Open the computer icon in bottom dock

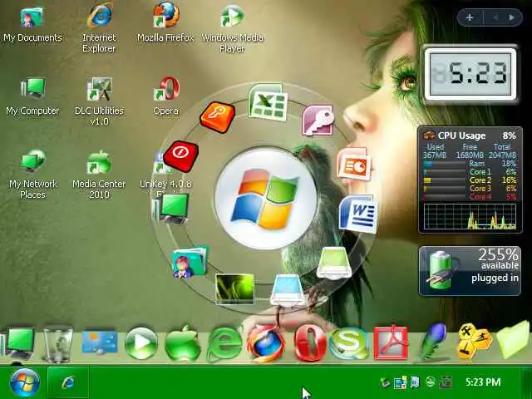click(19, 343)
